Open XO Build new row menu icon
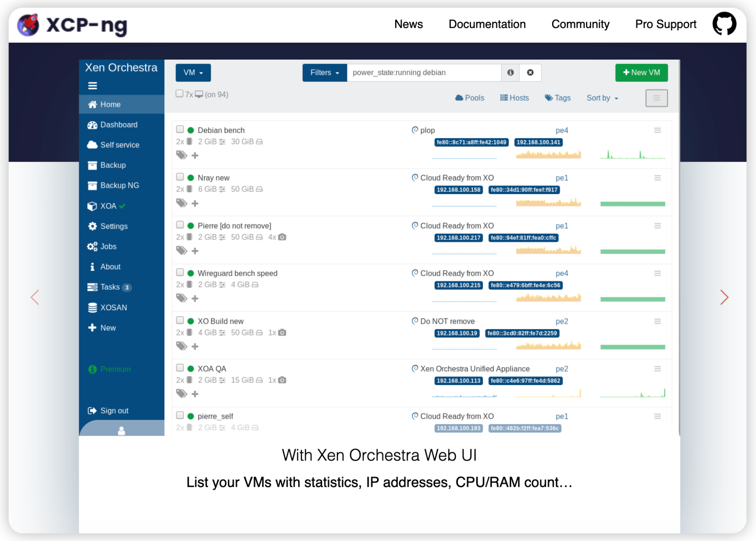 coord(658,321)
